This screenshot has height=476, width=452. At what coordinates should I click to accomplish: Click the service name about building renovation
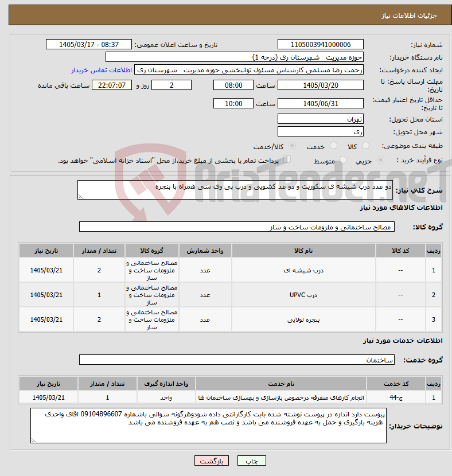281,397
